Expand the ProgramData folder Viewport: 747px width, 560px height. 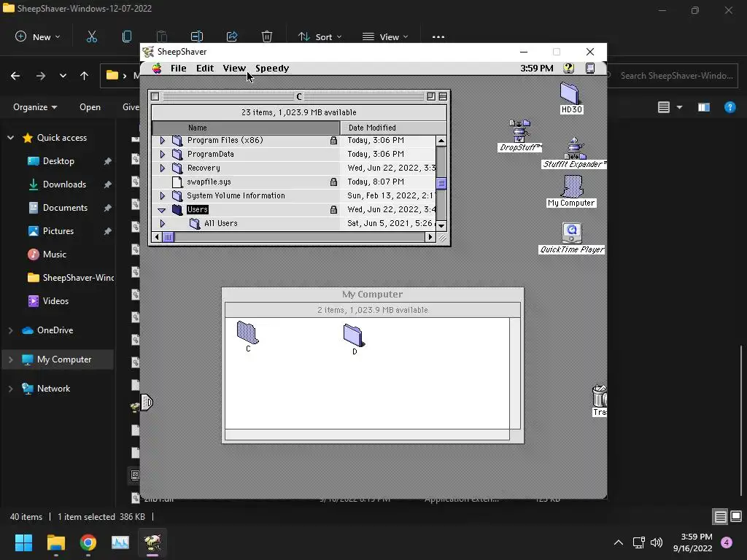pyautogui.click(x=163, y=155)
